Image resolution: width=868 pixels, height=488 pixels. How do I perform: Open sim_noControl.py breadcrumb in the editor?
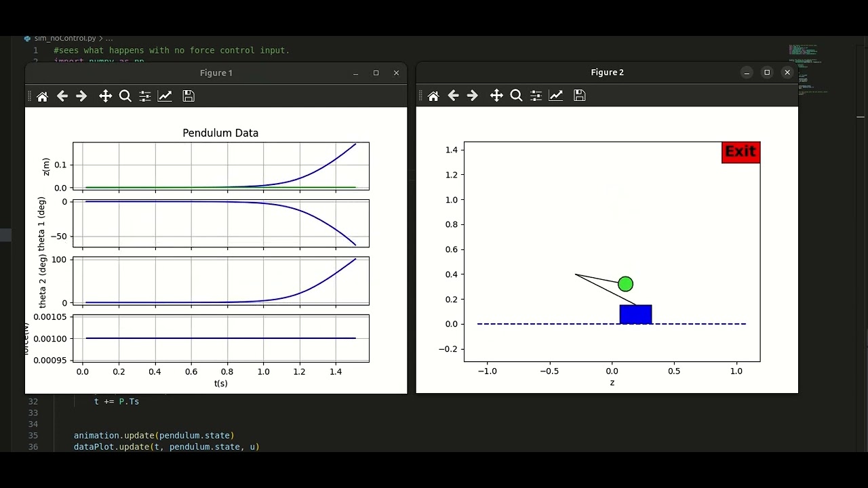[65, 39]
